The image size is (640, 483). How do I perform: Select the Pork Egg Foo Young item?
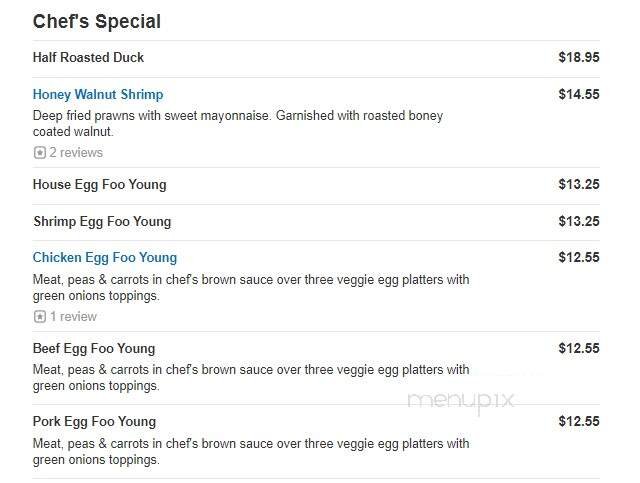click(94, 422)
